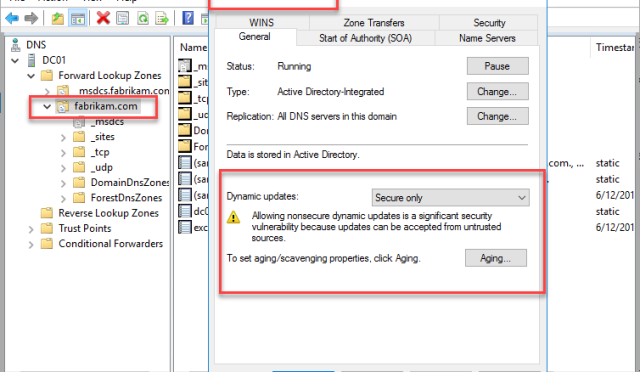Image resolution: width=640 pixels, height=372 pixels.
Task: Open the Dynamic updates dropdown
Action: [x=451, y=198]
